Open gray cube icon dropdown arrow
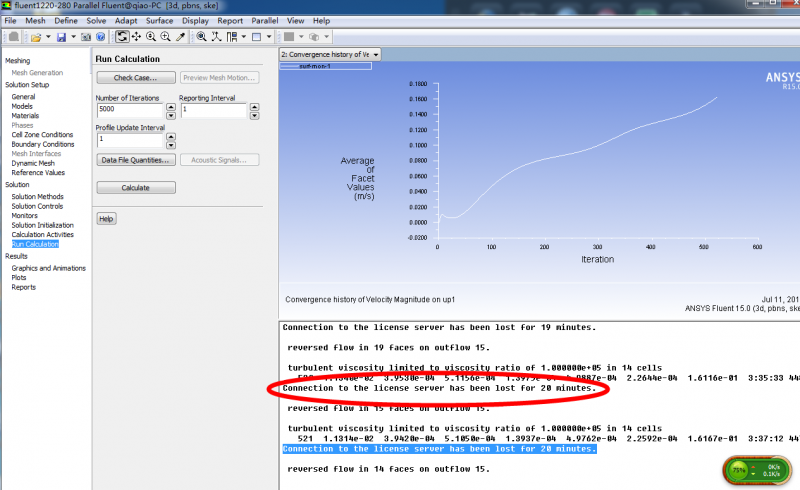The image size is (800, 490). (x=327, y=37)
